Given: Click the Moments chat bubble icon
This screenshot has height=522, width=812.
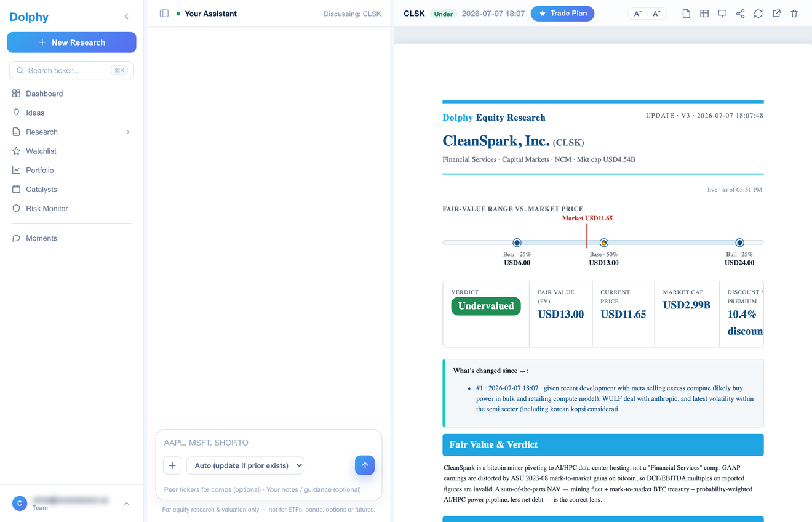Looking at the screenshot, I should [17, 238].
